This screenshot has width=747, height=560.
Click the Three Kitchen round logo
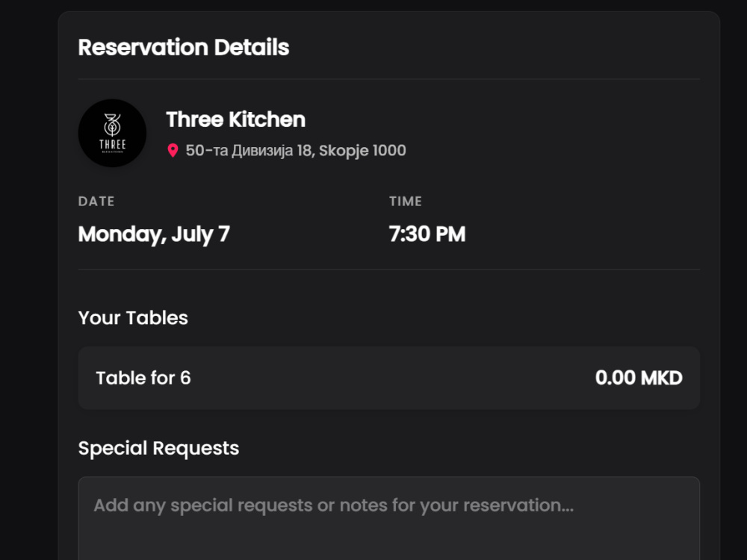pyautogui.click(x=113, y=133)
